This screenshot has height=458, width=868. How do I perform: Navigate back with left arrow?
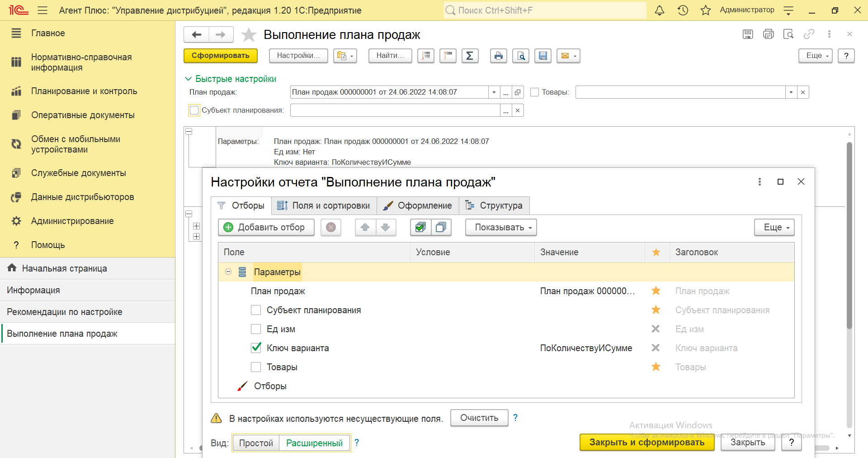coord(197,34)
